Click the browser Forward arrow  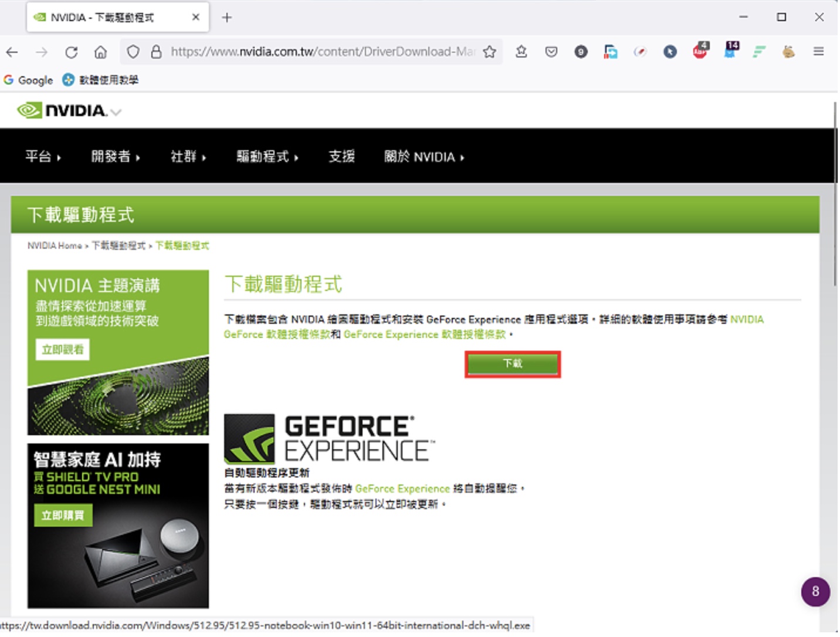coord(42,52)
